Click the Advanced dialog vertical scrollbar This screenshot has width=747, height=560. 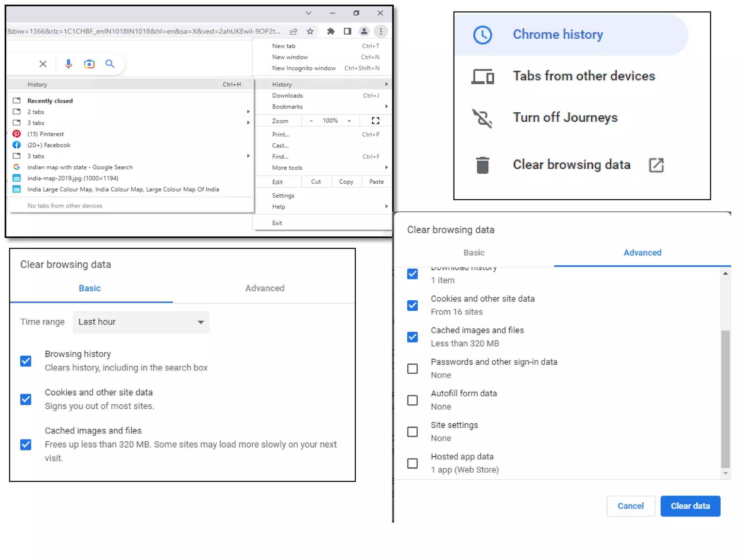tap(725, 398)
